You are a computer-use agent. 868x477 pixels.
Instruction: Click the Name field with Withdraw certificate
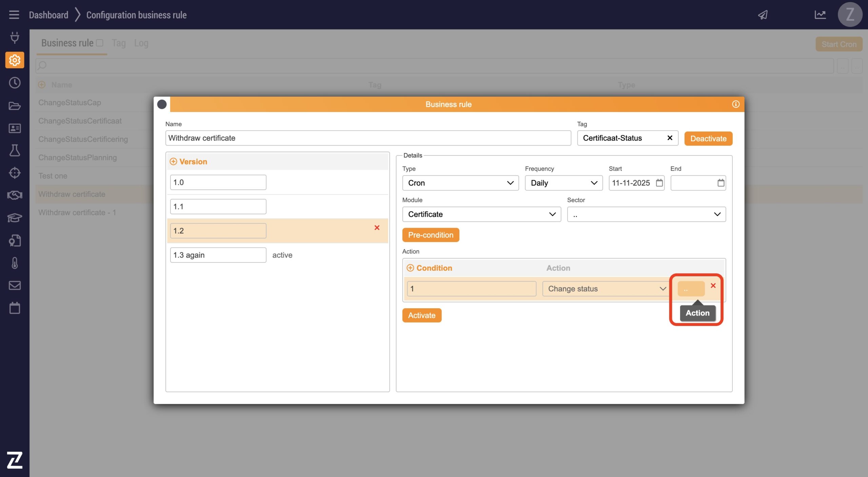(368, 138)
